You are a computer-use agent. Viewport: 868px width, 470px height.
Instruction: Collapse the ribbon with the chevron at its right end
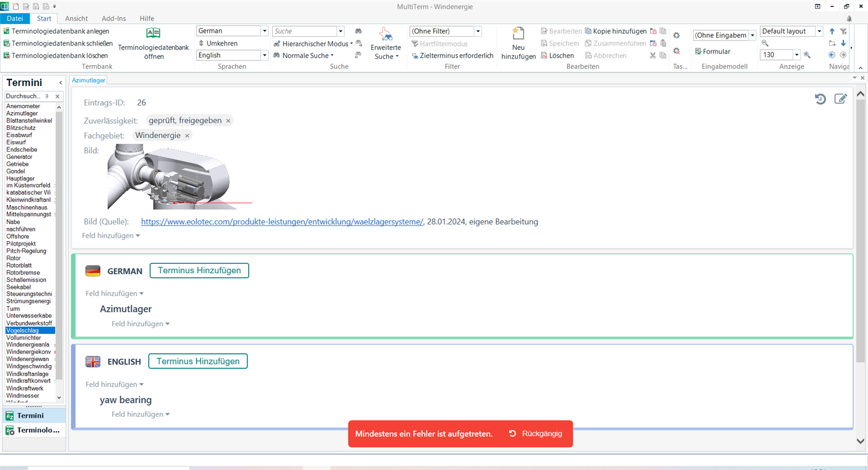click(x=860, y=68)
